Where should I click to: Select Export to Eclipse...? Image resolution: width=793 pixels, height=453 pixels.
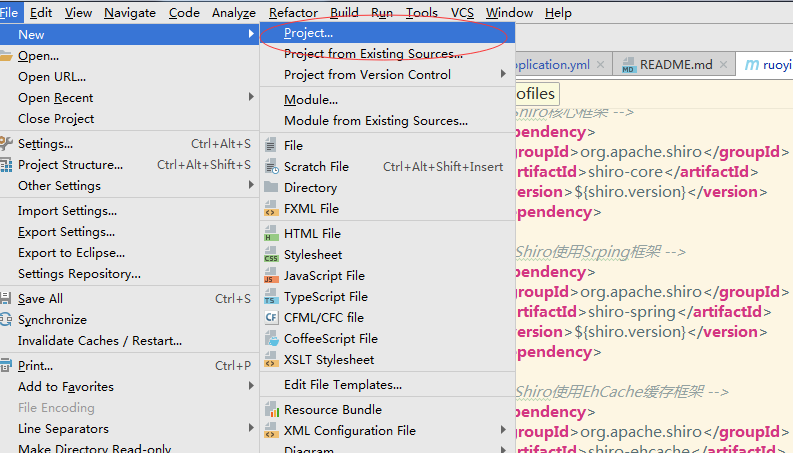tap(129, 253)
